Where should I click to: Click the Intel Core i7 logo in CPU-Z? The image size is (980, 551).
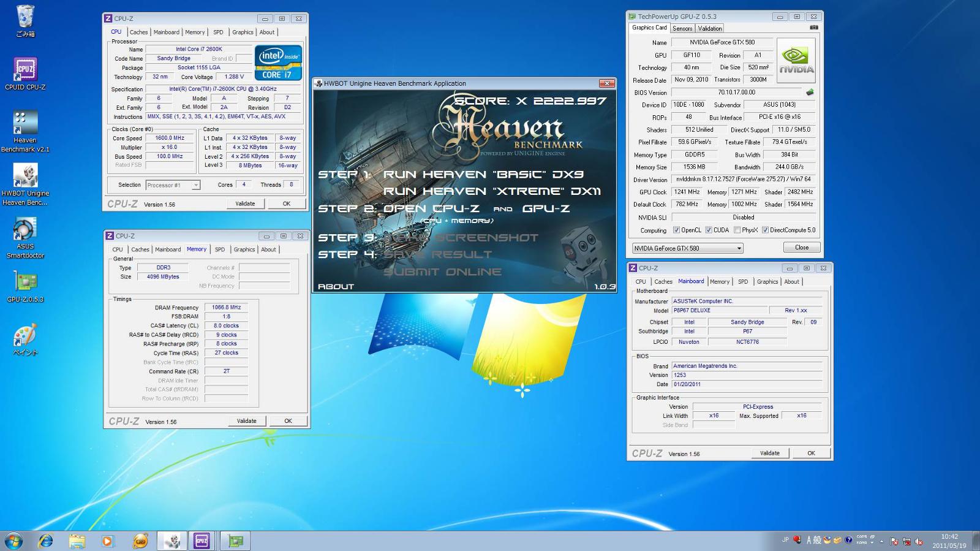[x=279, y=63]
